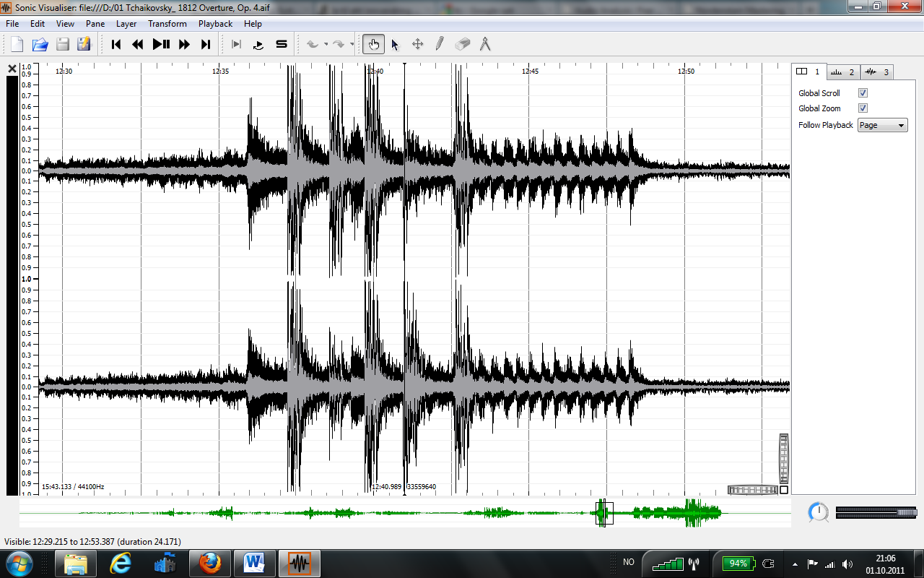Open Sonic Visualiser from the Windows taskbar
This screenshot has width=924, height=578.
coord(299,562)
